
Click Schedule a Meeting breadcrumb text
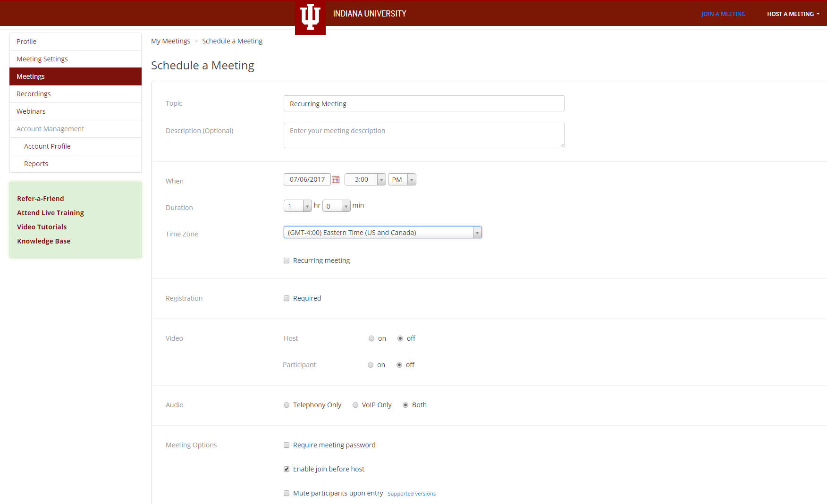tap(232, 41)
